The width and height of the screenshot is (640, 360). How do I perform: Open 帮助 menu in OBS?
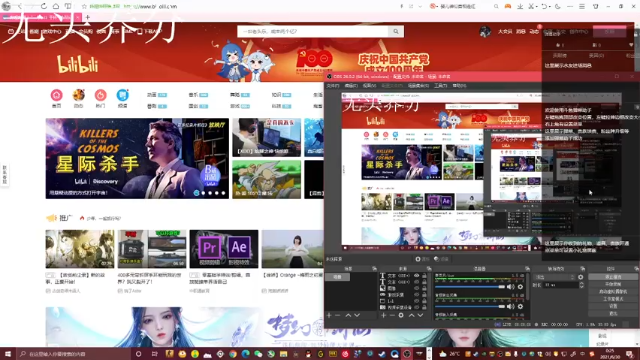460,86
